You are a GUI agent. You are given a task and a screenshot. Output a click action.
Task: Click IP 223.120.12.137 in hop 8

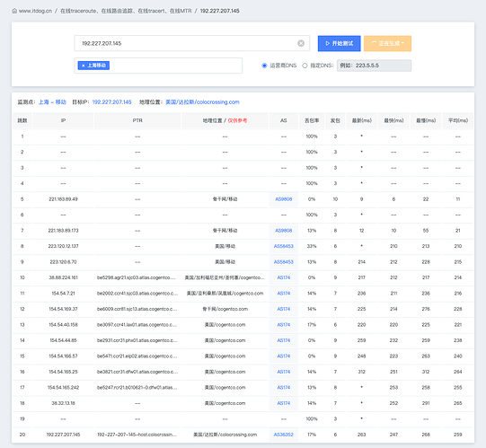(x=63, y=246)
